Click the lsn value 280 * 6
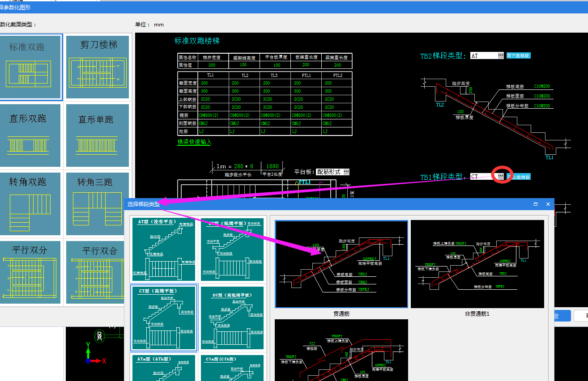 click(244, 166)
